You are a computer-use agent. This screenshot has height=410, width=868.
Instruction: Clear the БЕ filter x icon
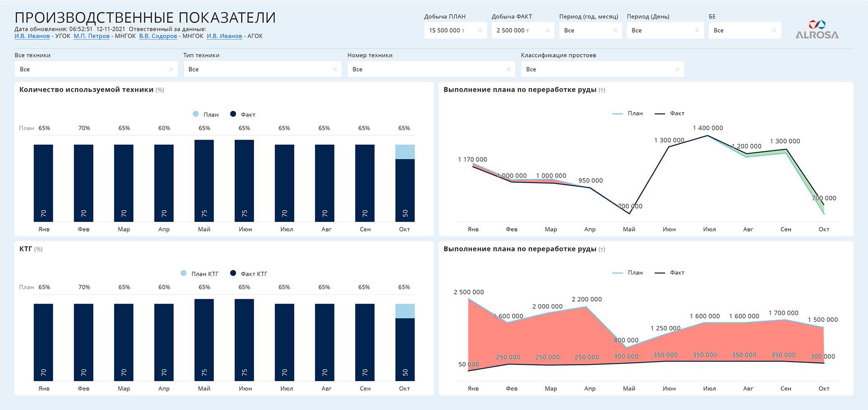774,31
